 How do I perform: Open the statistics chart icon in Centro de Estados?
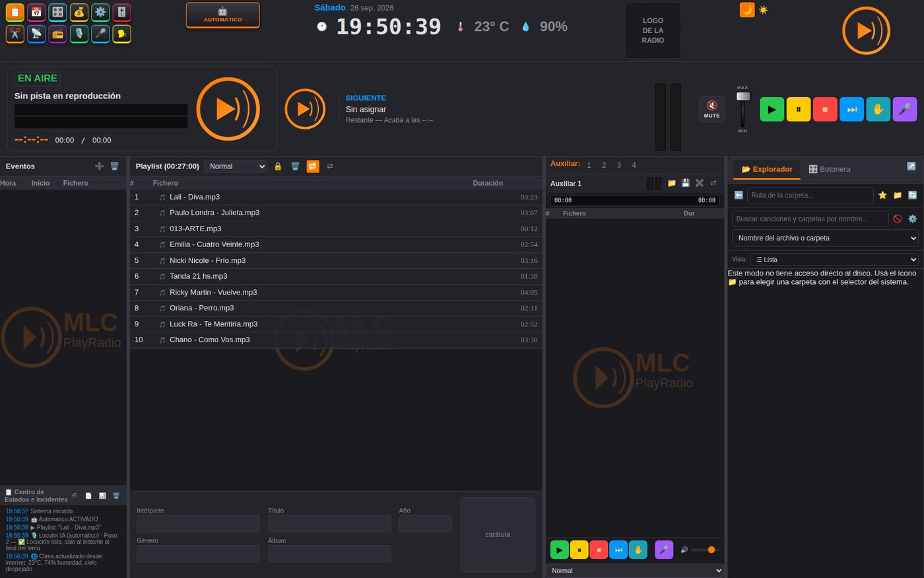coord(102,495)
